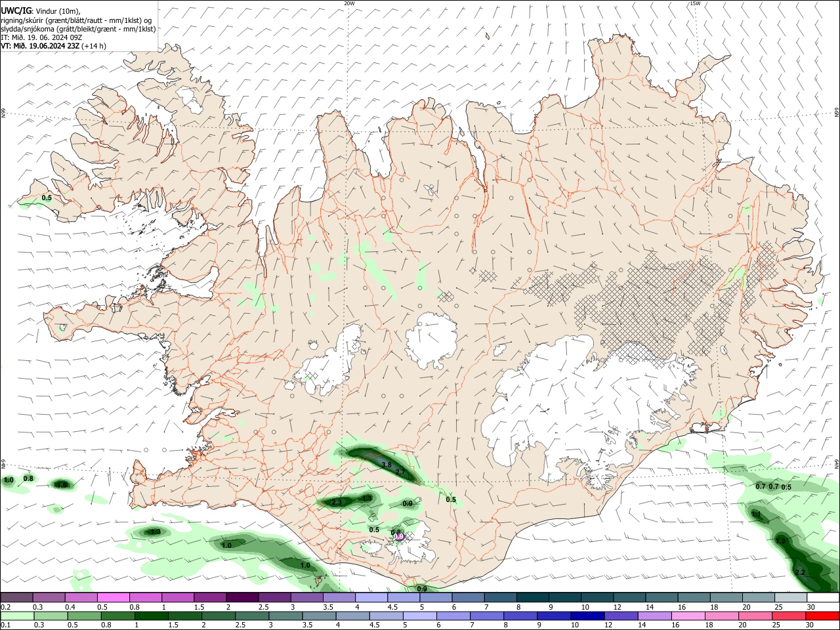Click the 0.5 value near the Westfjords
840x630 pixels.
click(x=47, y=198)
